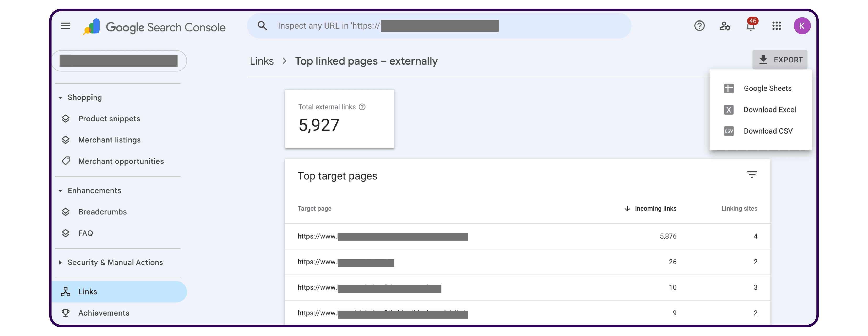Click the user settings person icon
868x336 pixels.
725,26
